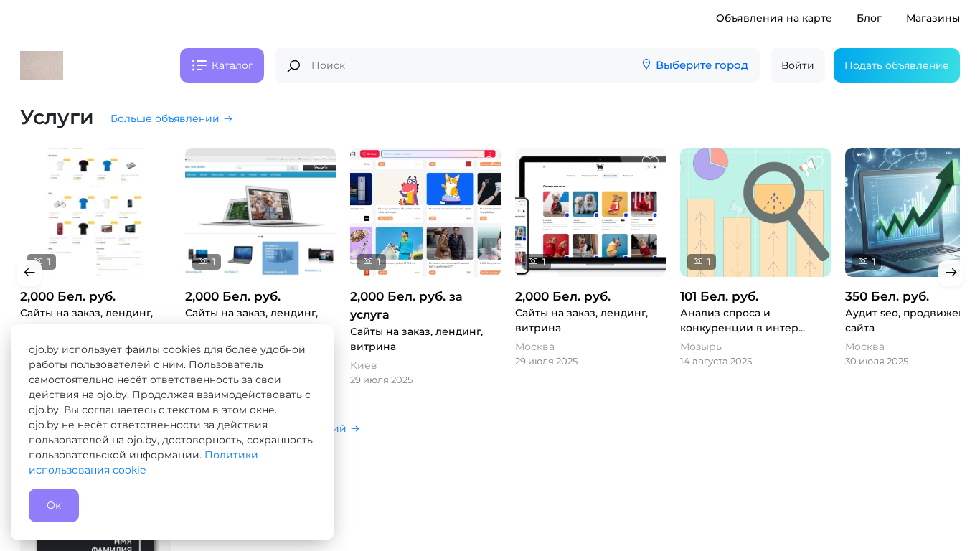The height and width of the screenshot is (551, 980).
Task: Open the T-shirt store listing thumbnail
Action: (x=95, y=212)
